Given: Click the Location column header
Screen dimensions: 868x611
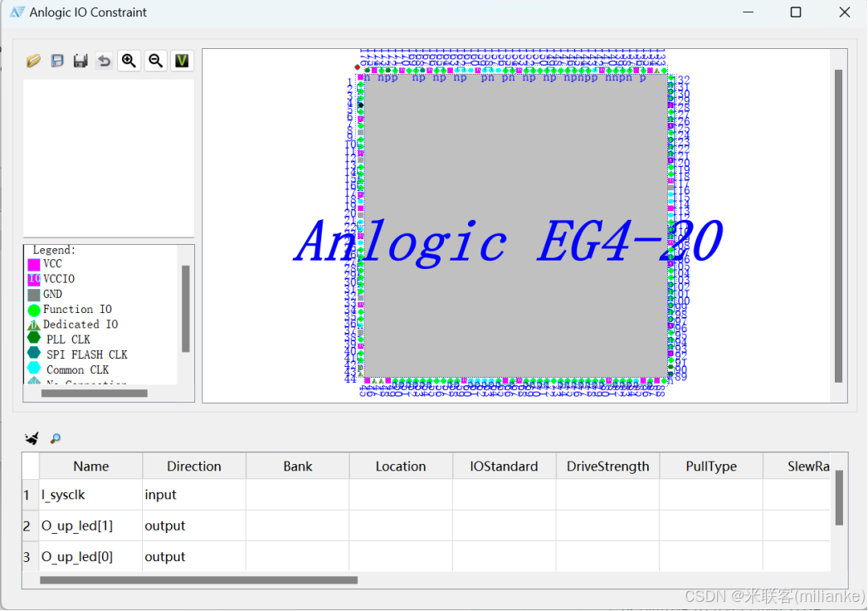Looking at the screenshot, I should [401, 467].
